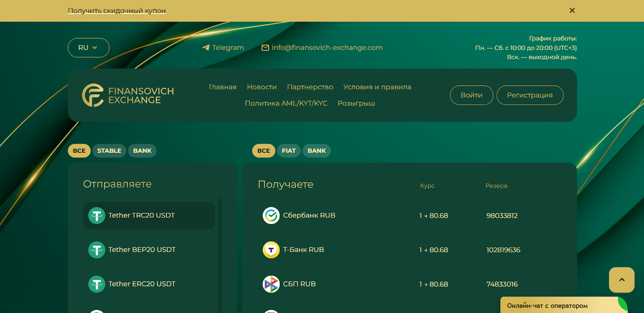644x313 pixels.
Task: Click the Курс column header
Action: point(427,186)
